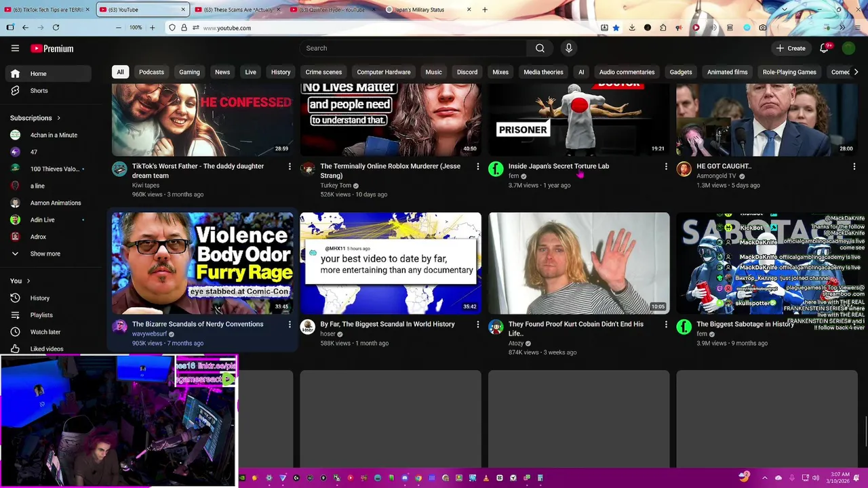This screenshot has height=488, width=868.
Task: Reload the page with the refresh icon
Action: (x=56, y=28)
